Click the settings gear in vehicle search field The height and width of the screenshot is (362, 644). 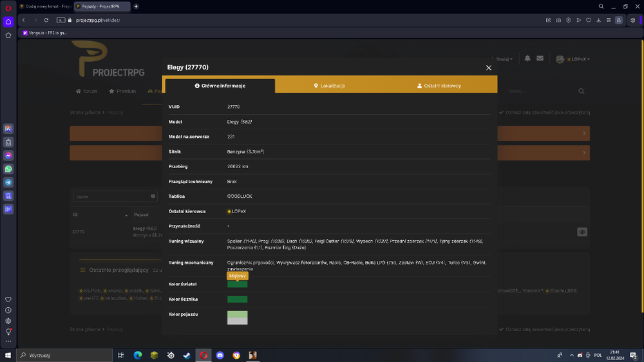coord(153,196)
